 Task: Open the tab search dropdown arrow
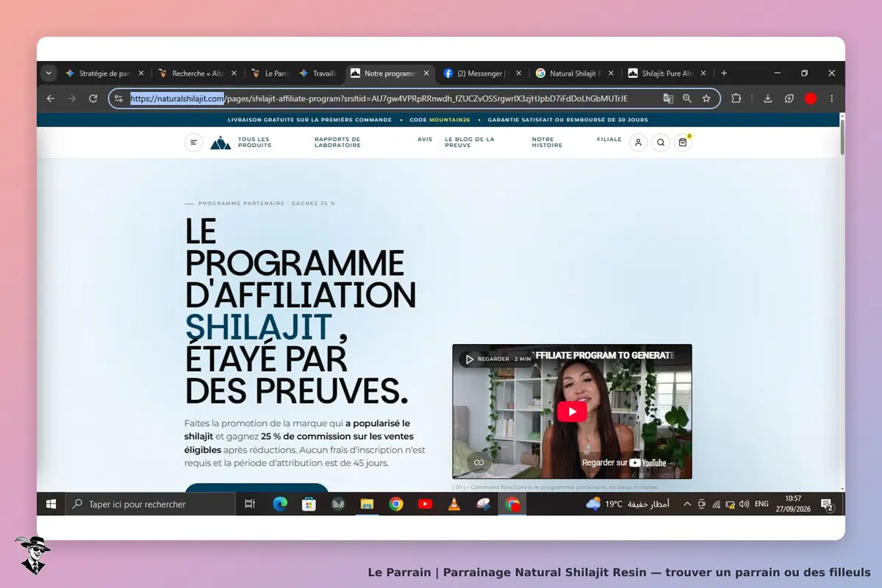tap(49, 73)
